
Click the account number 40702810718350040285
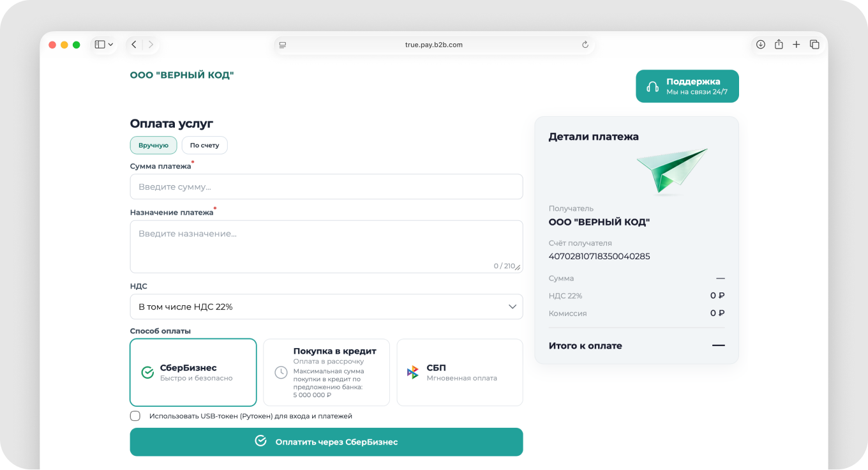[x=599, y=257]
